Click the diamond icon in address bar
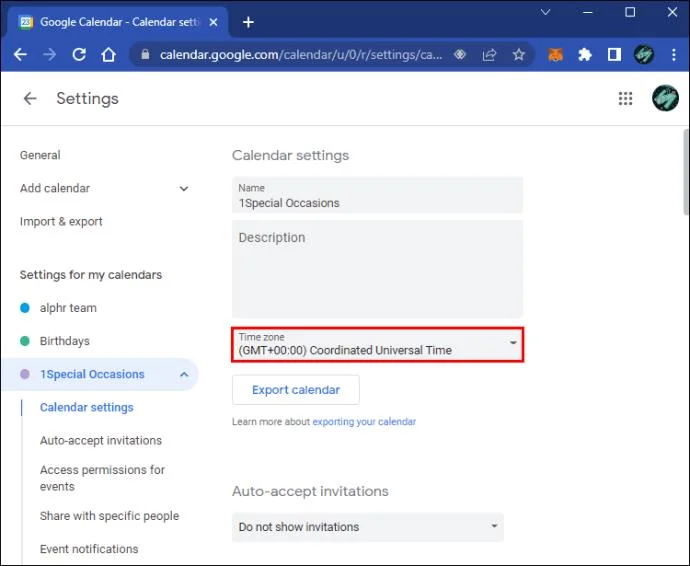690x566 pixels. [460, 55]
